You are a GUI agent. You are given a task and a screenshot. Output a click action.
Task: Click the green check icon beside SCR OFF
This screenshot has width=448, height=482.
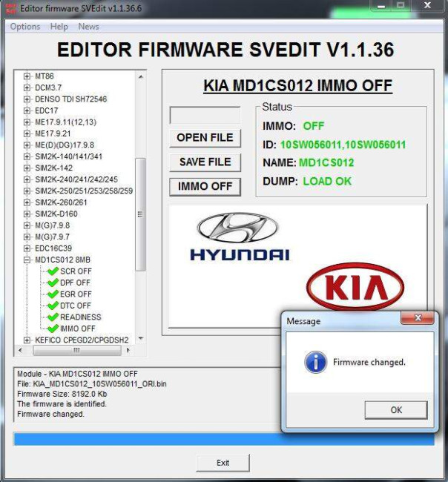(x=53, y=271)
